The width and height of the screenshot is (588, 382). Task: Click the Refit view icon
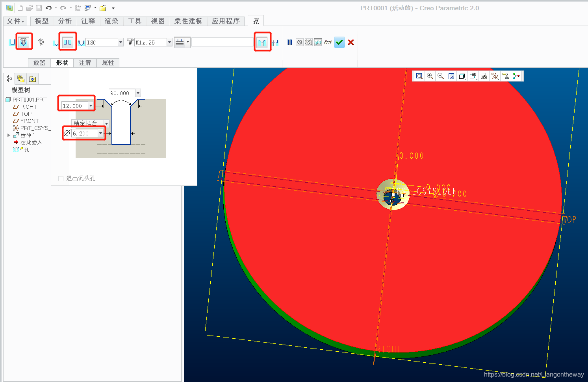419,76
